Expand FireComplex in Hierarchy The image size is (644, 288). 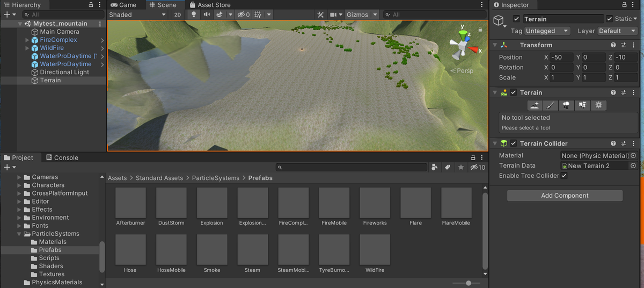point(27,40)
